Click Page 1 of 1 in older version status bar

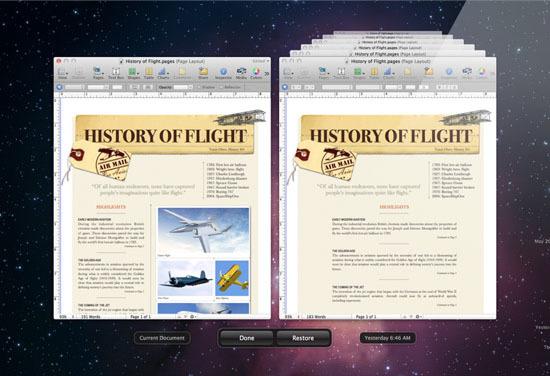point(366,316)
